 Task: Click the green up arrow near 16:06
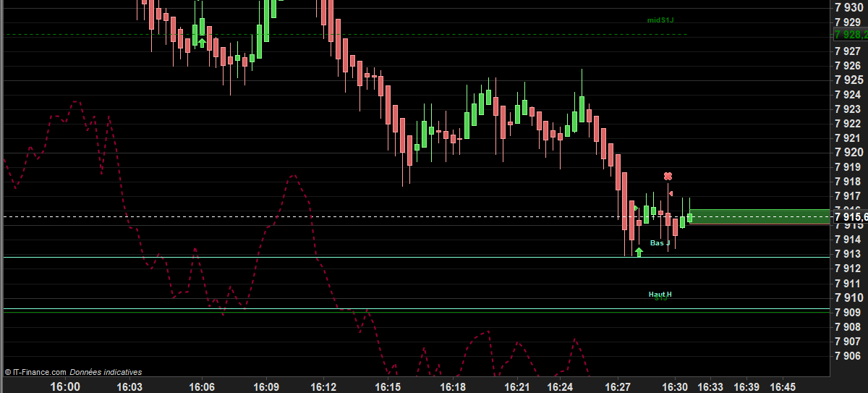click(x=203, y=43)
